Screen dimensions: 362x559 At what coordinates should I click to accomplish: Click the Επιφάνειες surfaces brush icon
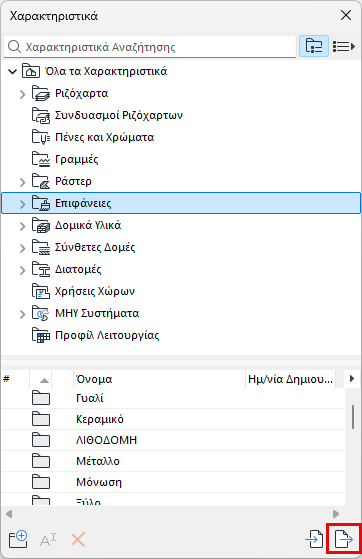(x=40, y=203)
